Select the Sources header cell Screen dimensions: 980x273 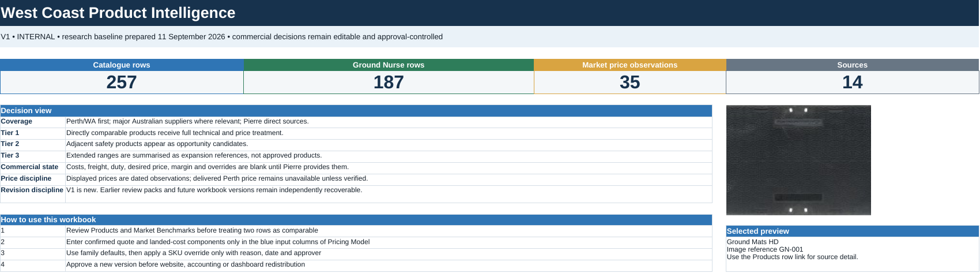coord(852,65)
